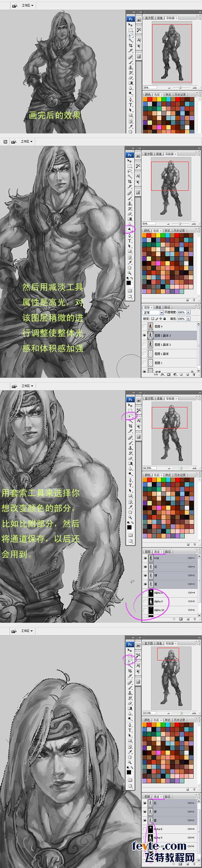The width and height of the screenshot is (202, 868).
Task: Create a new layer from the Layers panel
Action: [187, 374]
